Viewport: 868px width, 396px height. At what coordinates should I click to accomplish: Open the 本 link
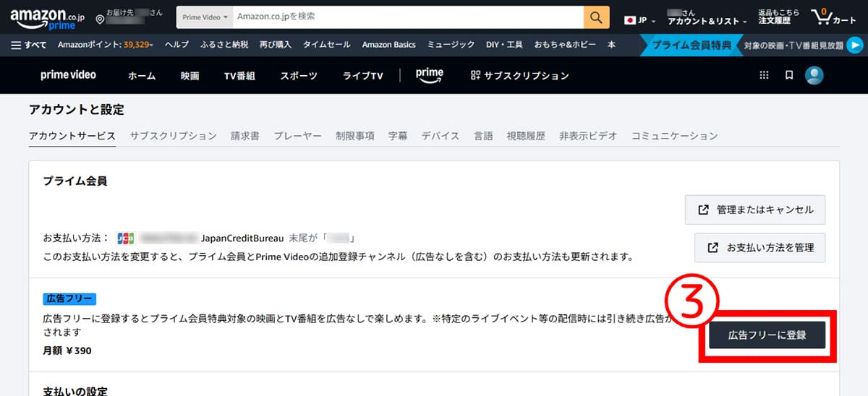click(611, 45)
